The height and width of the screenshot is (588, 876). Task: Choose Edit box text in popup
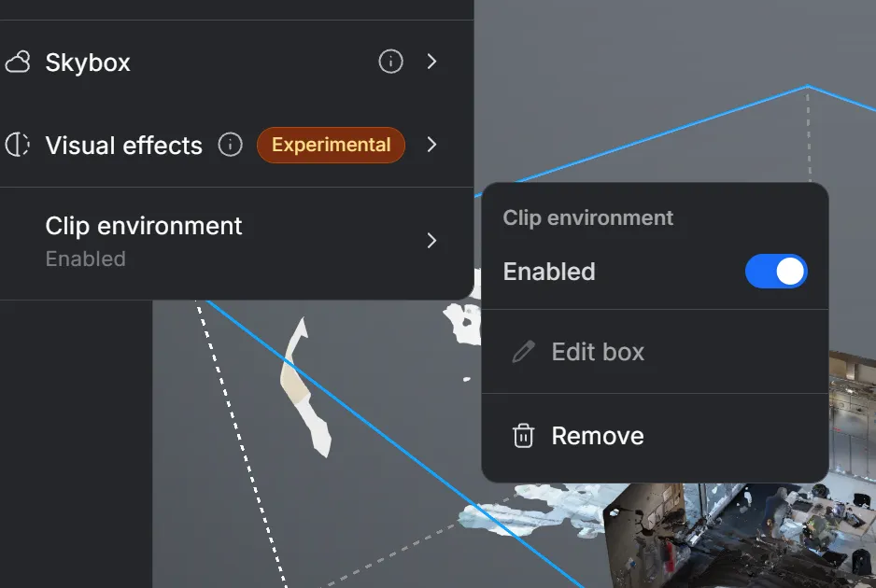598,352
